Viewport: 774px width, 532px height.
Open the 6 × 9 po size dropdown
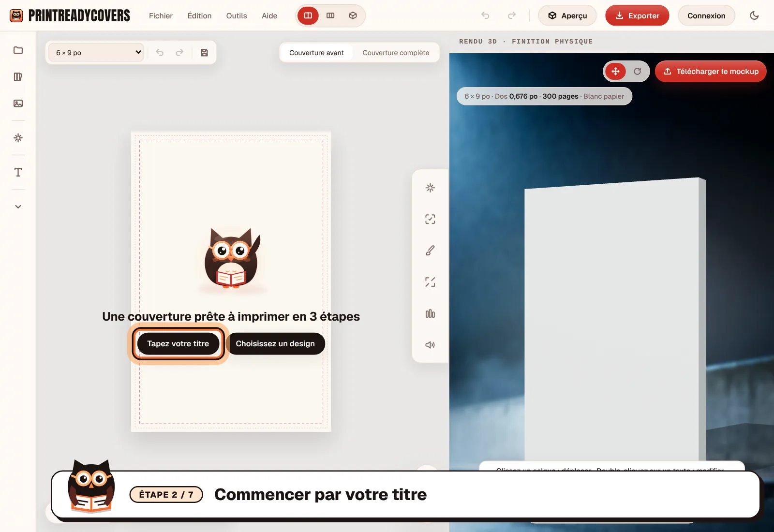pyautogui.click(x=96, y=52)
